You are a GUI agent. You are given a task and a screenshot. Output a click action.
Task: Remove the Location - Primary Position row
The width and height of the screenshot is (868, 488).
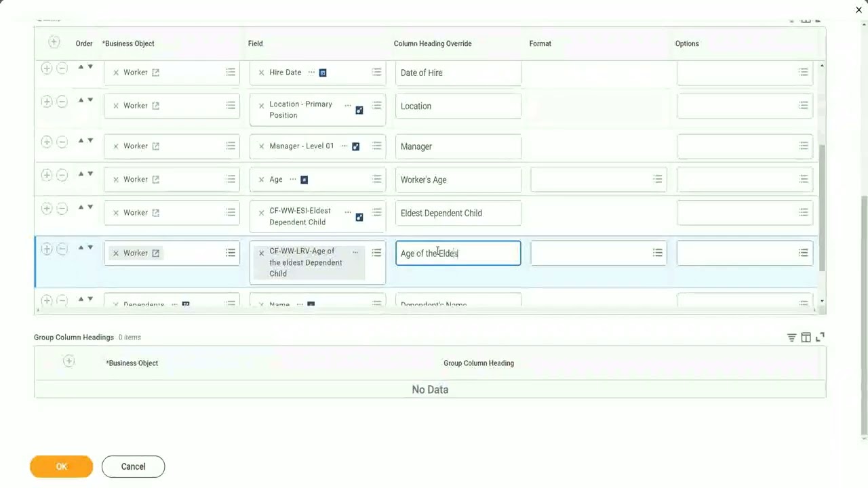[62, 102]
